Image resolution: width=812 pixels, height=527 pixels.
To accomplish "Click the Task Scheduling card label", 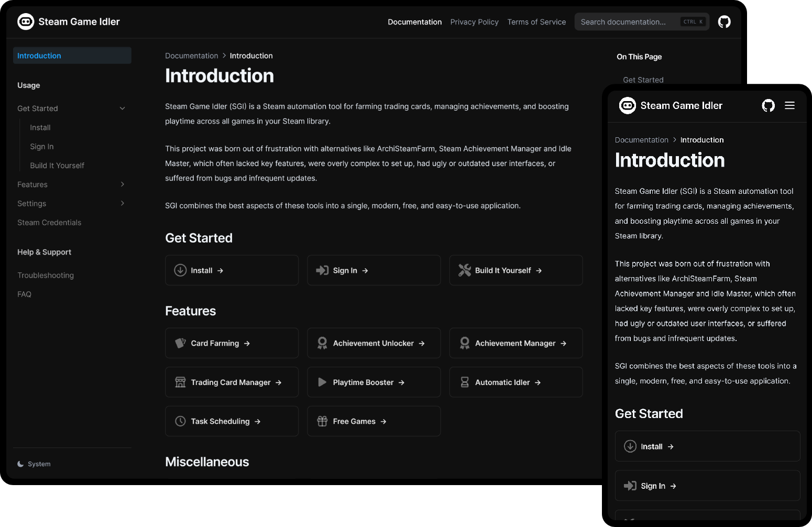I will click(220, 422).
